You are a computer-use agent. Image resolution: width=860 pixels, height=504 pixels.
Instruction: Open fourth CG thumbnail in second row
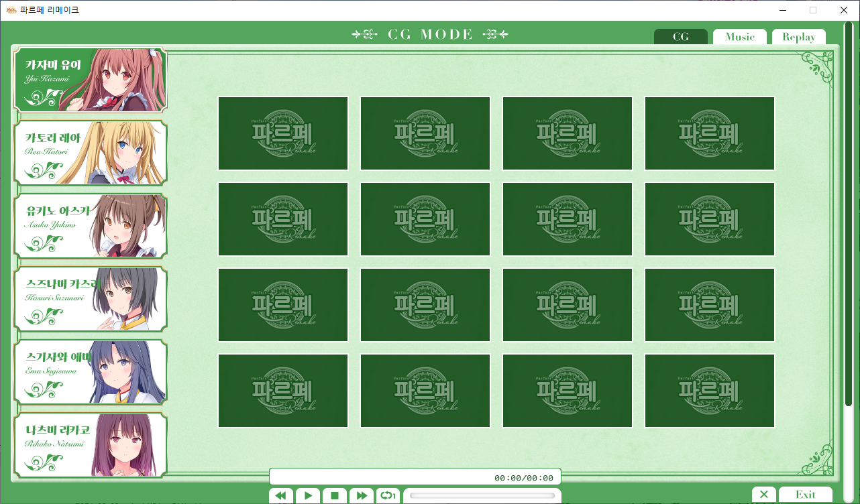click(x=710, y=219)
